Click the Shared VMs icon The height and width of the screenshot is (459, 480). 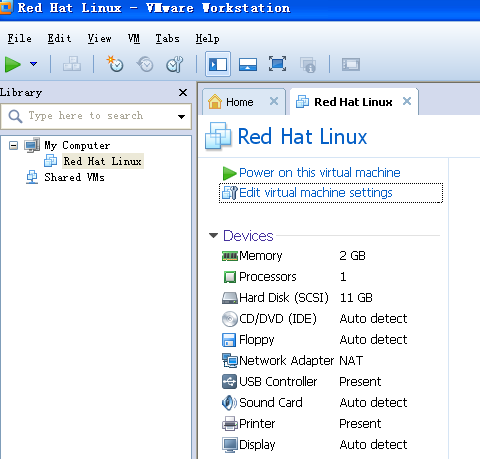pos(32,177)
